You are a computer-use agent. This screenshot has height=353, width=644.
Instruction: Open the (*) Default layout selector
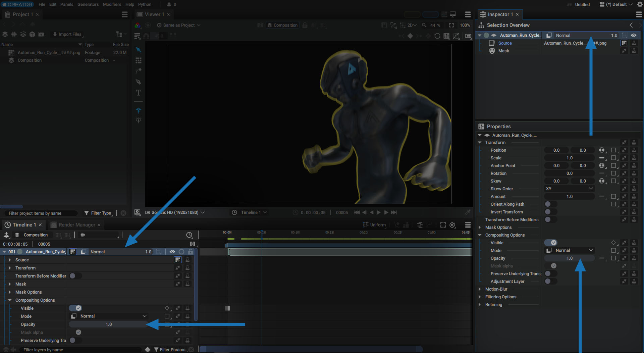coord(616,4)
